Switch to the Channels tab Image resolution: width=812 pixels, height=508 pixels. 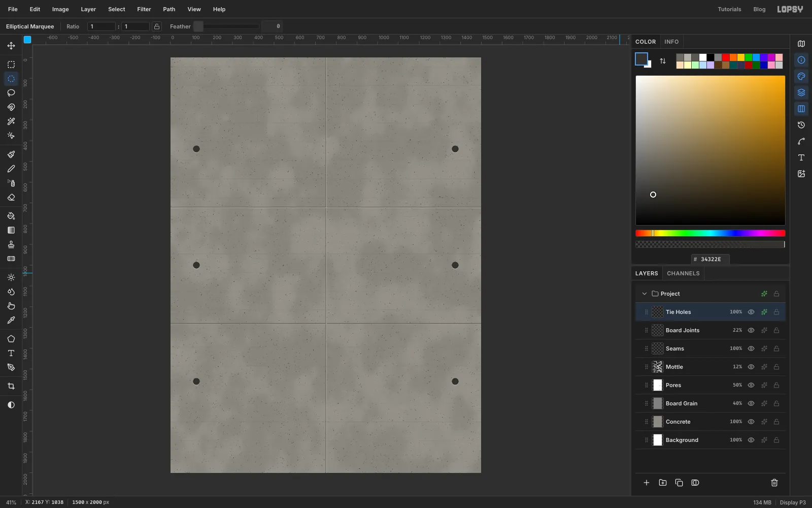[683, 273]
